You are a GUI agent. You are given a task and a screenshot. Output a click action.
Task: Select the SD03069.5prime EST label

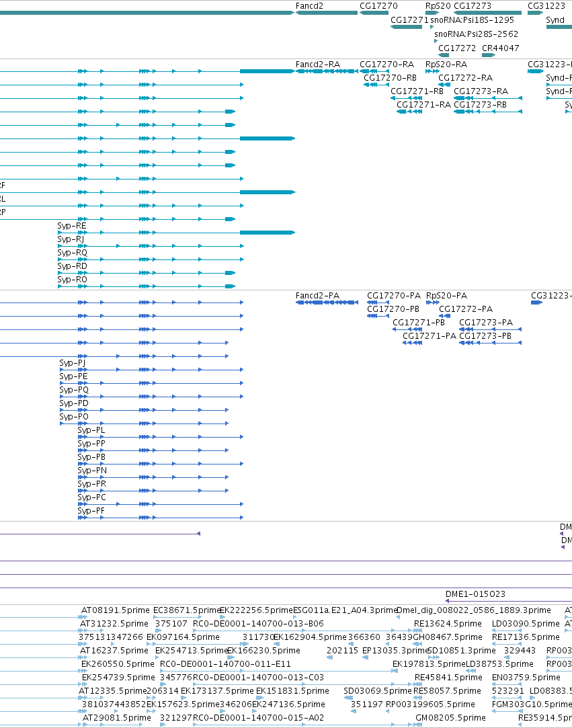378,691
